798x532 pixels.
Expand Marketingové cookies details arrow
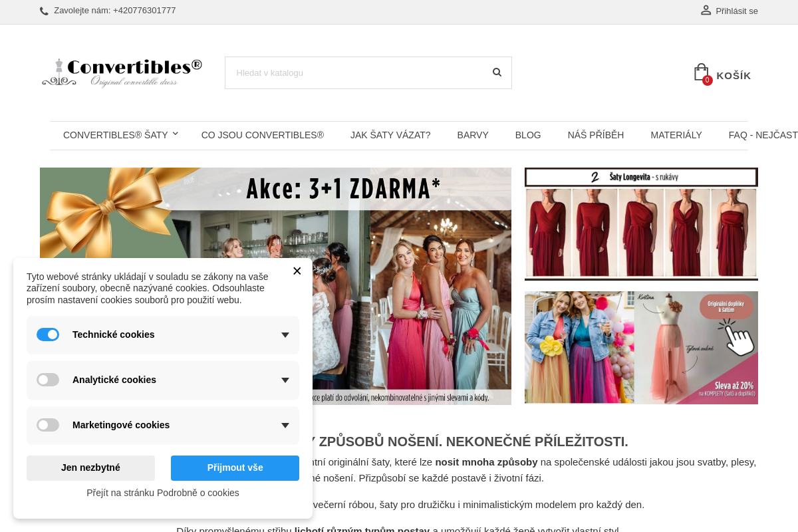(285, 426)
